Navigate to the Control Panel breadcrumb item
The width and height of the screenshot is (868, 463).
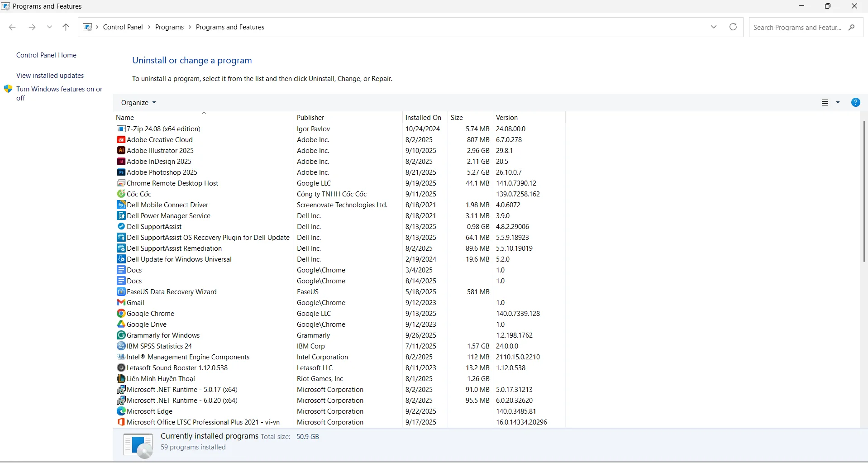click(122, 27)
